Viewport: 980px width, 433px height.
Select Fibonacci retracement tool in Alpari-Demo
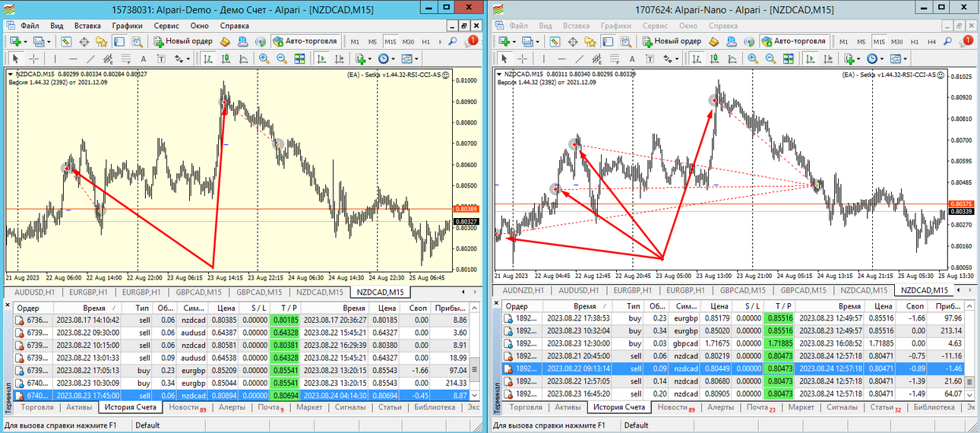coord(125,58)
